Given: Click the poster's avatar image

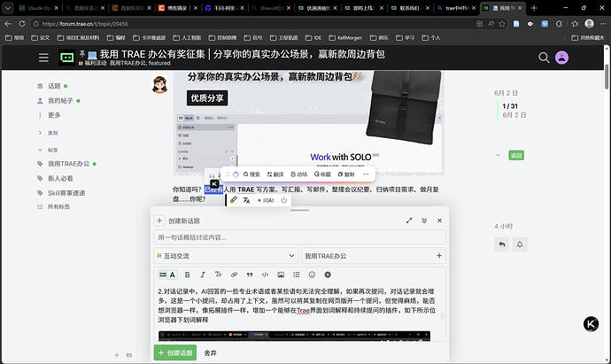Looking at the screenshot, I should coord(159,84).
